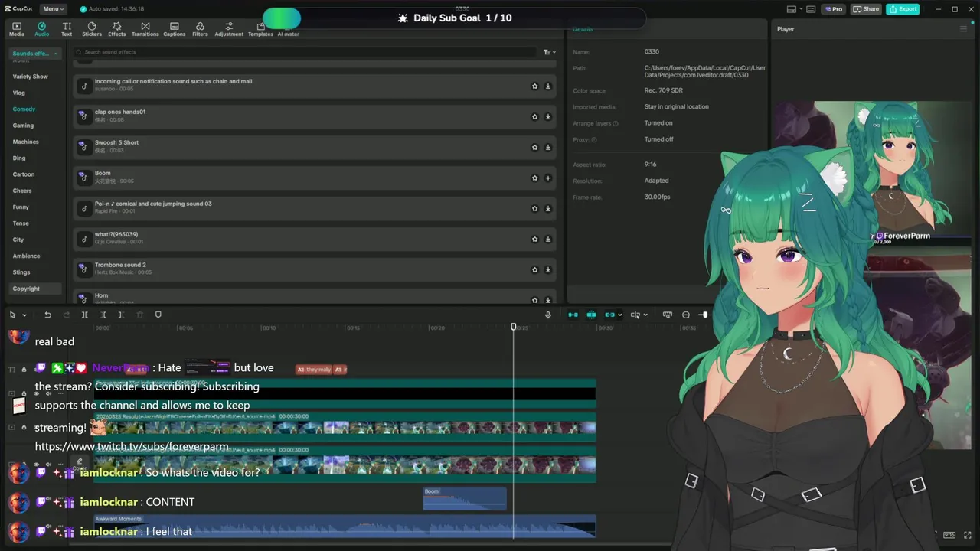Select the Awkward Moments audio clip

coord(345,526)
